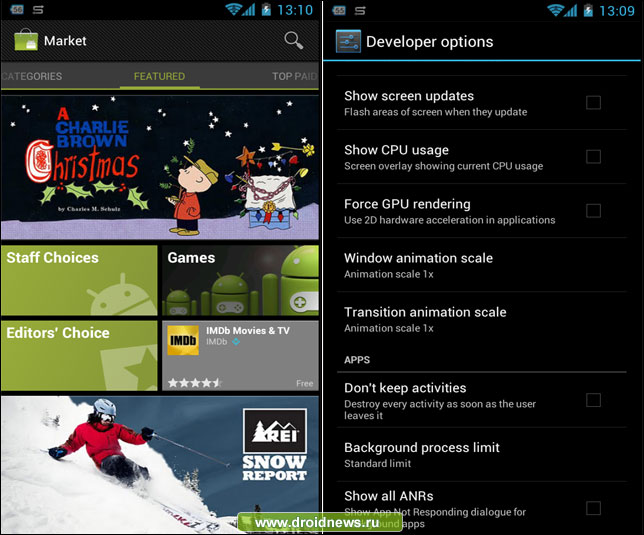Tap the Market shopping bag icon

tap(26, 40)
